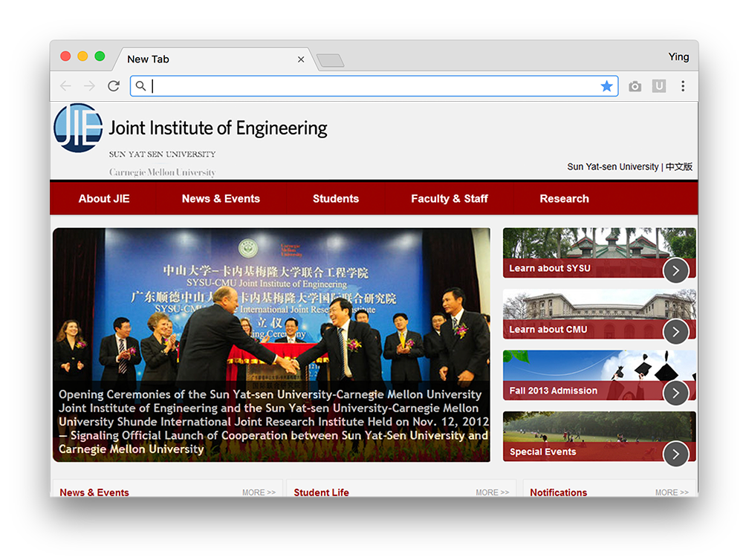This screenshot has height=560, width=743.
Task: Focus the address bar input
Action: coord(374,85)
